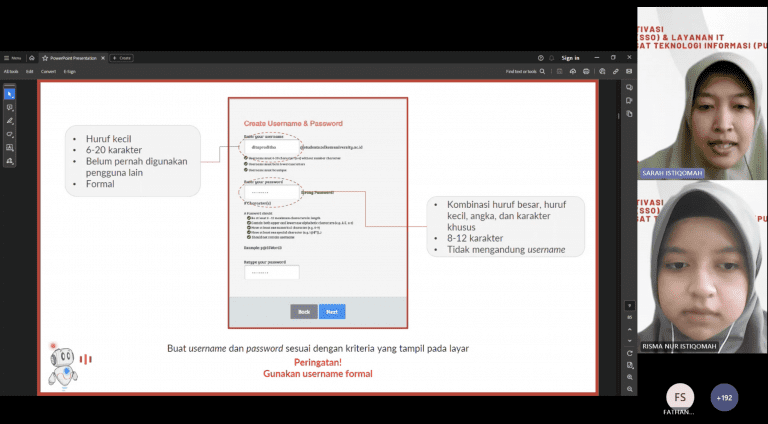Click the help question mark icon
This screenshot has height=424, width=768.
click(x=540, y=58)
